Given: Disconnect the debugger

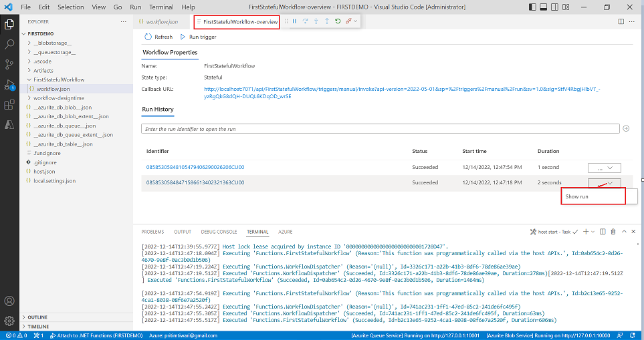Looking at the screenshot, I should (x=348, y=21).
